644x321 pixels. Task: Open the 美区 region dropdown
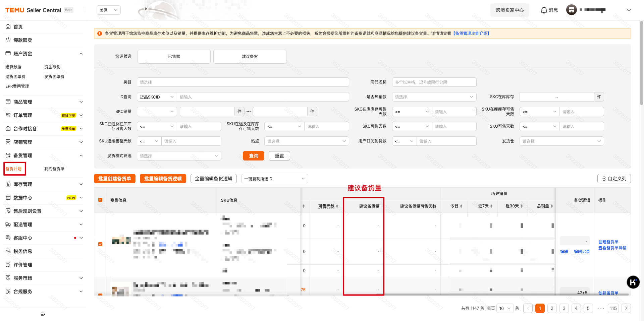[108, 10]
